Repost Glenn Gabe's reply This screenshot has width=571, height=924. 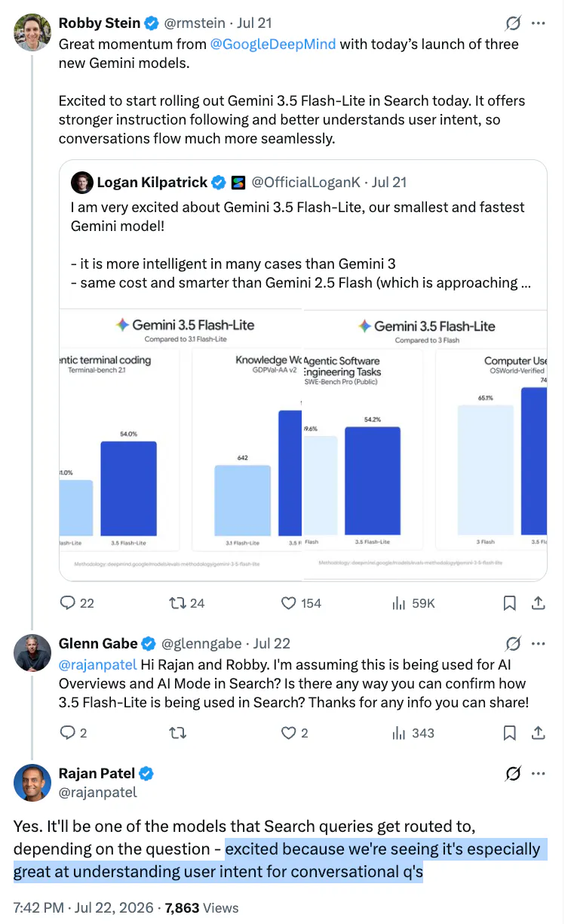[x=177, y=732]
